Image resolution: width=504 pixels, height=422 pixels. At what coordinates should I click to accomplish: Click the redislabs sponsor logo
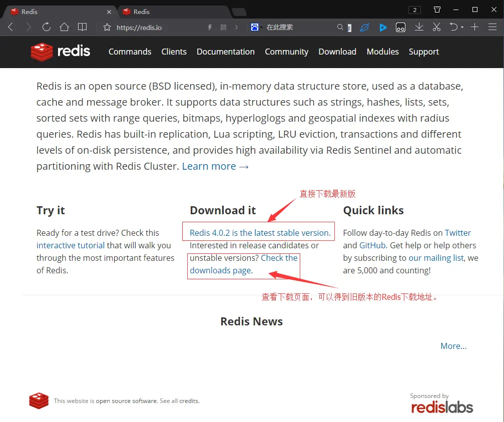(442, 407)
